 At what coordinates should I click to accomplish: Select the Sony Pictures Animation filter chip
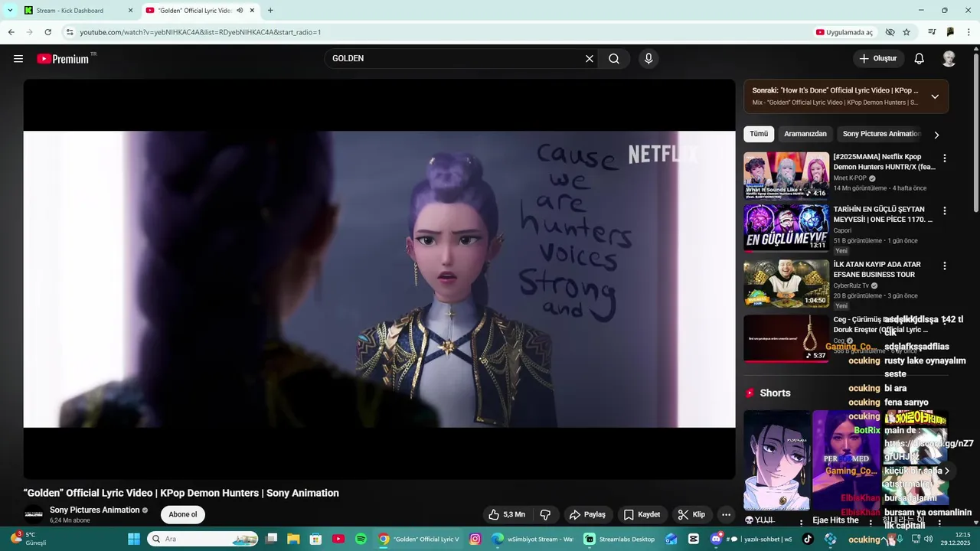[x=881, y=134]
